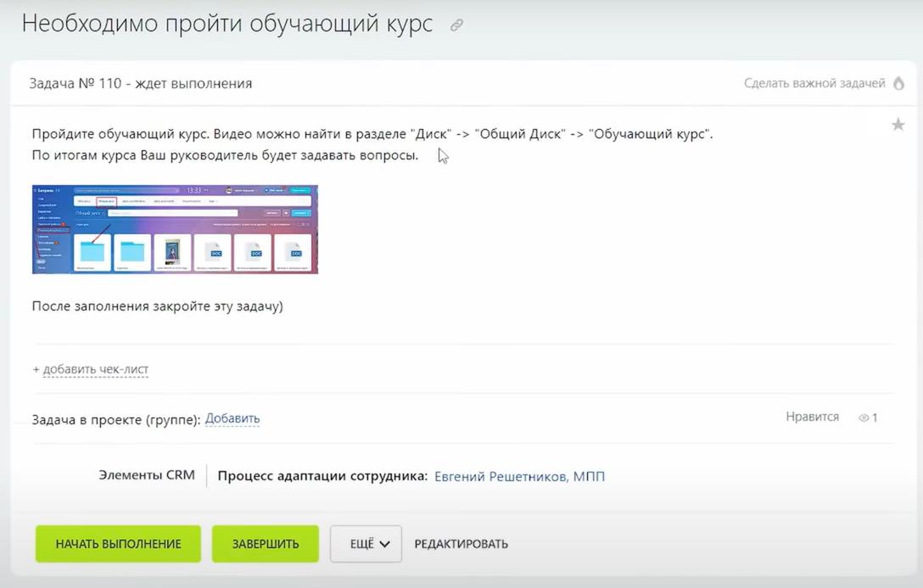Toggle the 'Сделать важной задачей' text label
The image size is (923, 588).
(x=814, y=83)
